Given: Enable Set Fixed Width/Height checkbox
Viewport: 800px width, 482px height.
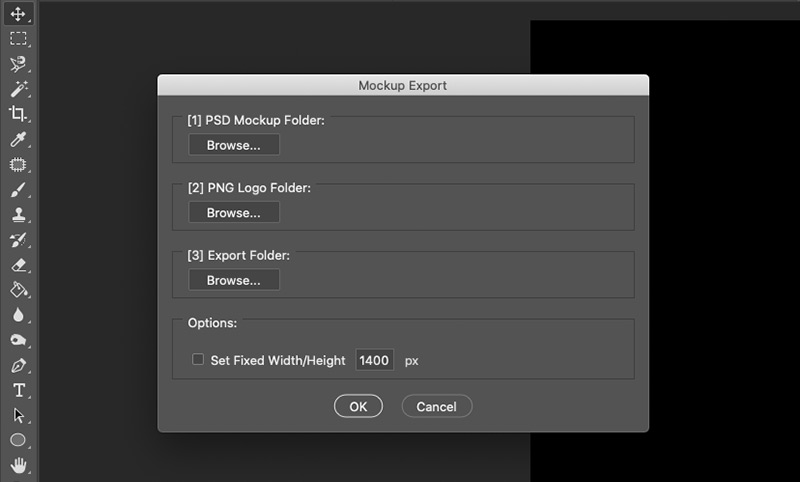Looking at the screenshot, I should click(198, 360).
